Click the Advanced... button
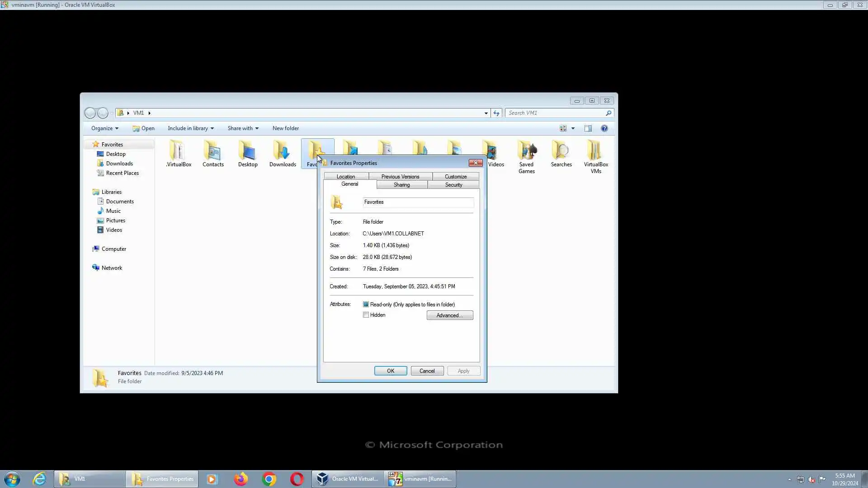868x488 pixels. pyautogui.click(x=449, y=315)
